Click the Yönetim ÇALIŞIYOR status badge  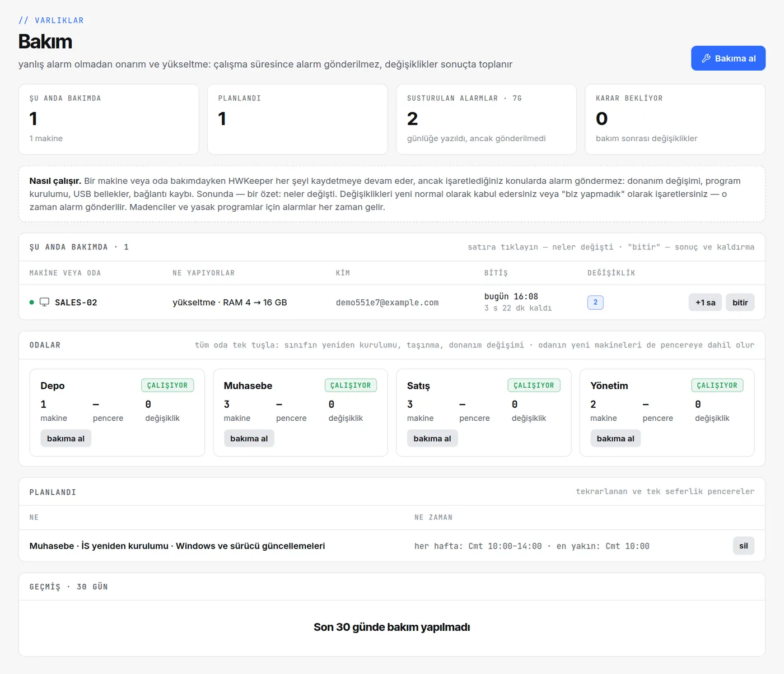tap(717, 385)
